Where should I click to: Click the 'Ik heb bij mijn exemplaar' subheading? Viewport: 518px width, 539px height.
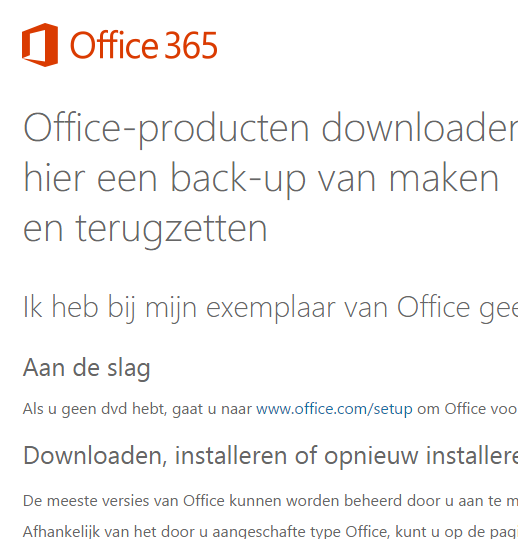point(271,308)
